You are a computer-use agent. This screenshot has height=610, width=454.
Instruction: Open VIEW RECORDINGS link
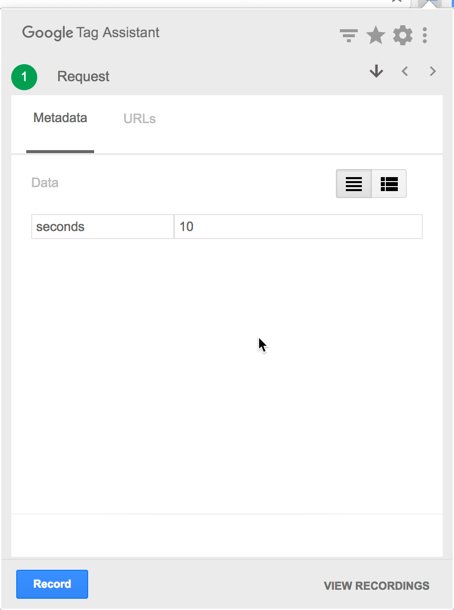click(x=377, y=585)
